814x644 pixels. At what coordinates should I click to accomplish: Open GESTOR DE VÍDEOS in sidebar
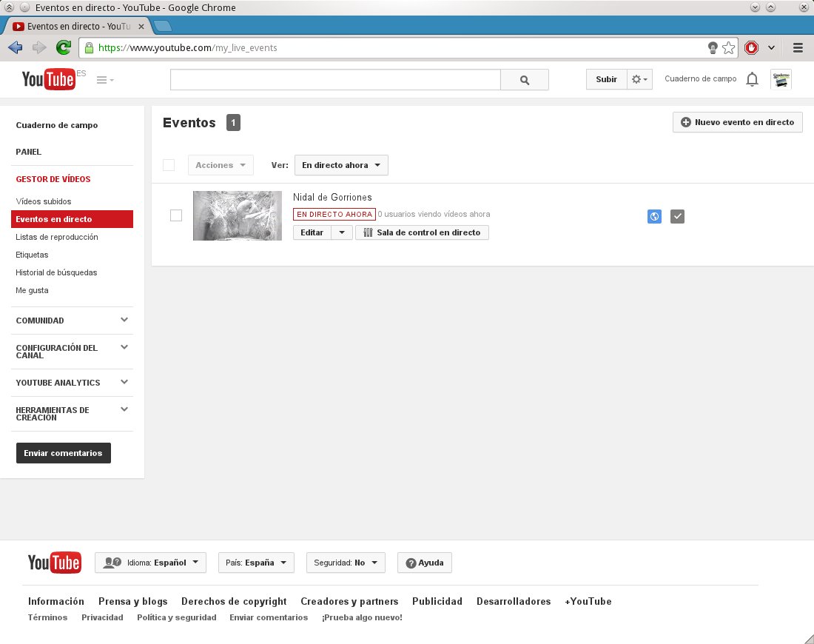[x=53, y=179]
